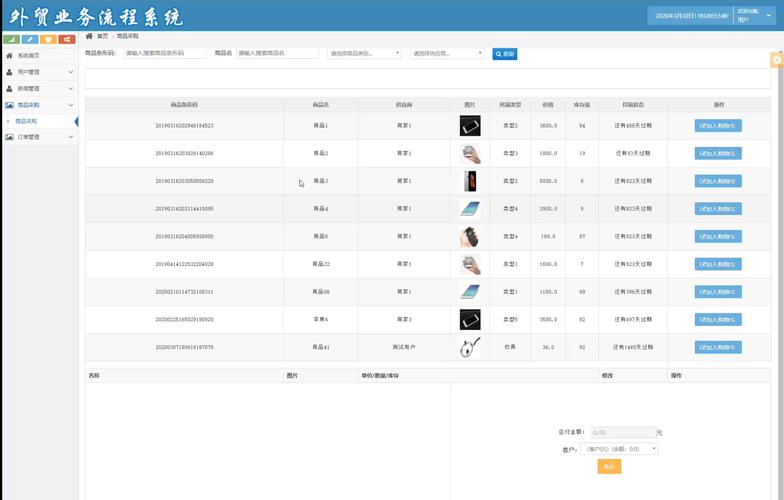
Task: Open the earphone image for 商品41
Action: pyautogui.click(x=470, y=347)
